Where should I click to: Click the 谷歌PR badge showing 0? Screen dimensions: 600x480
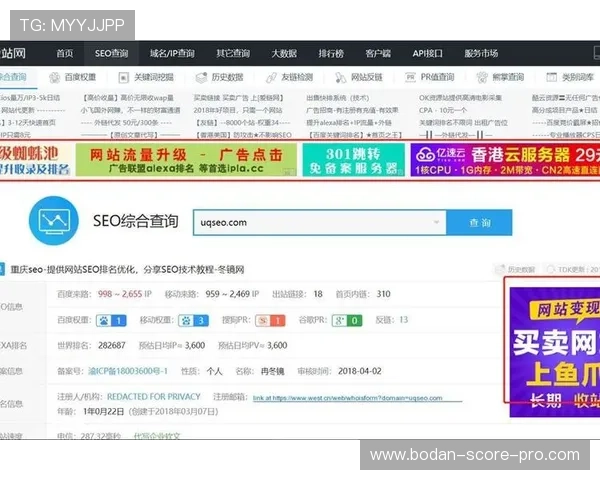(x=347, y=320)
